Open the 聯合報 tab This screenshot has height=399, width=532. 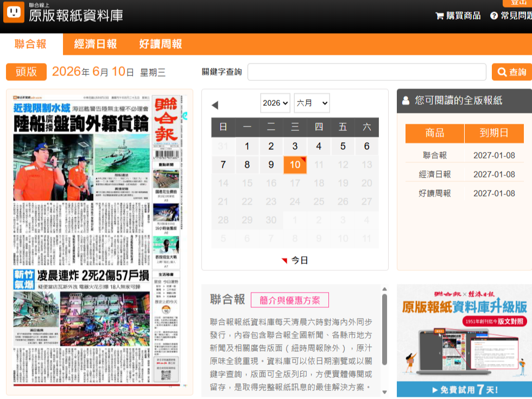[x=30, y=44]
